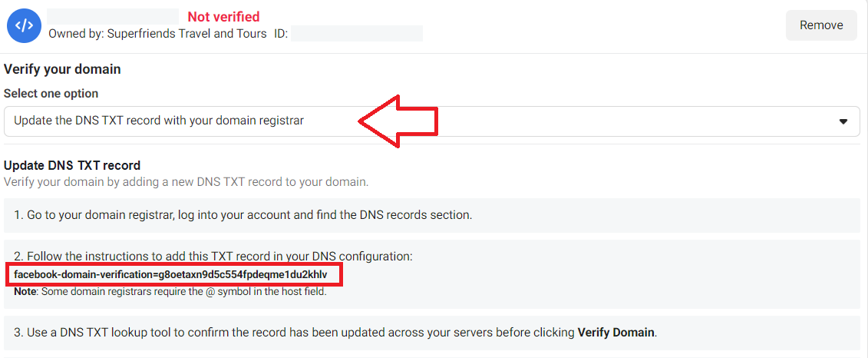Viewport: 868px width, 358px height.
Task: Click the blue code domain icon
Action: (24, 25)
